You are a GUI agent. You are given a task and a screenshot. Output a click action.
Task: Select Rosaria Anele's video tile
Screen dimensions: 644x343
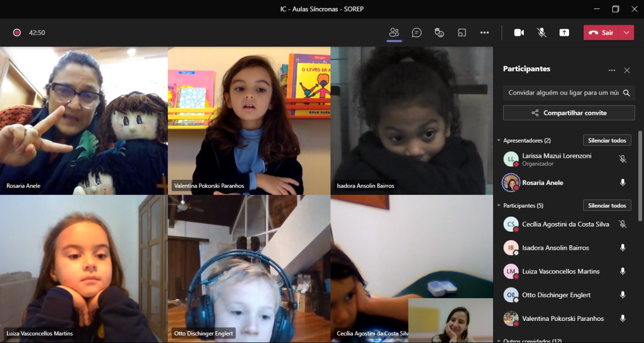click(84, 121)
